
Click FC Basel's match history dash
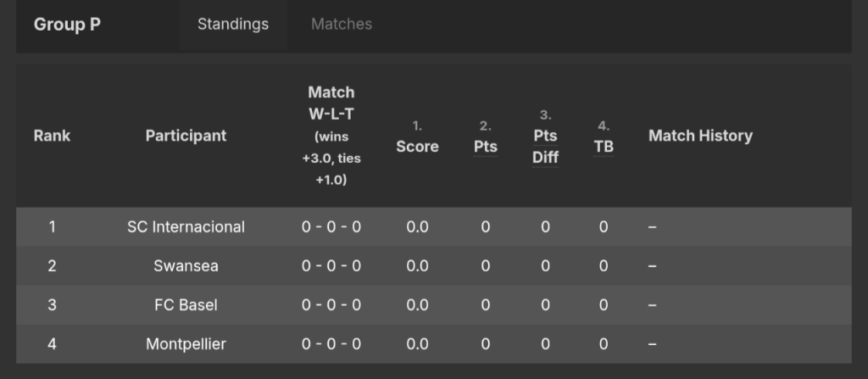652,305
